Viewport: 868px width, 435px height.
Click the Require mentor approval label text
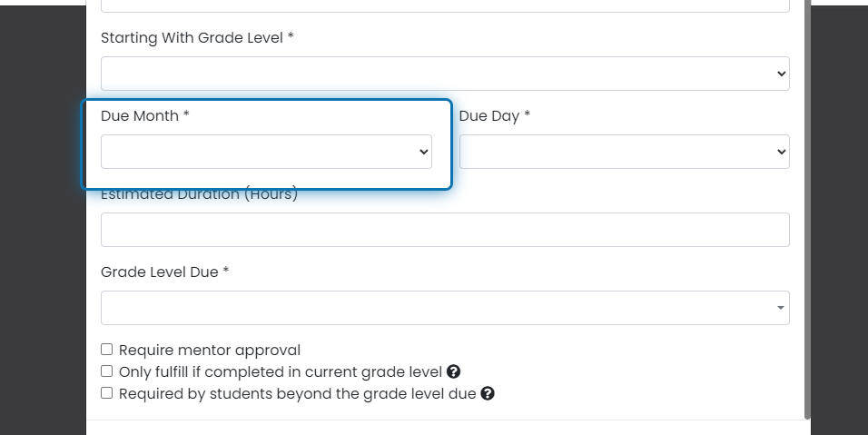coord(210,351)
